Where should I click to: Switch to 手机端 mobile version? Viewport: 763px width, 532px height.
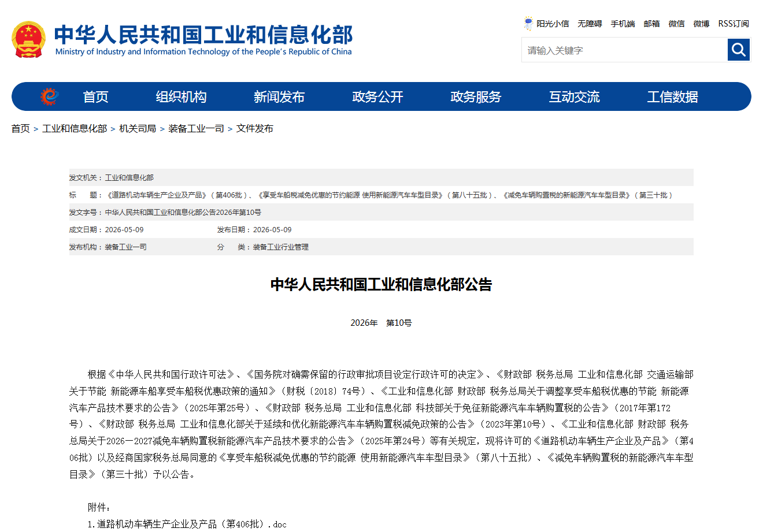pos(623,24)
